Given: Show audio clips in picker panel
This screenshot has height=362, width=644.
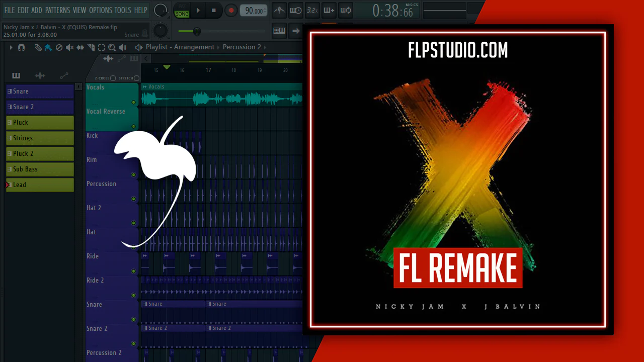Looking at the screenshot, I should click(40, 76).
